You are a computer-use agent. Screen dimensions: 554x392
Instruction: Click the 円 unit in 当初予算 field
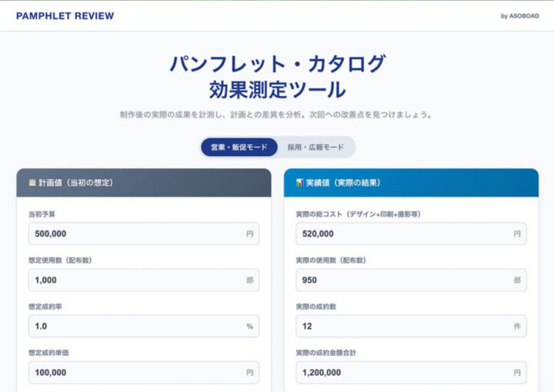(250, 234)
